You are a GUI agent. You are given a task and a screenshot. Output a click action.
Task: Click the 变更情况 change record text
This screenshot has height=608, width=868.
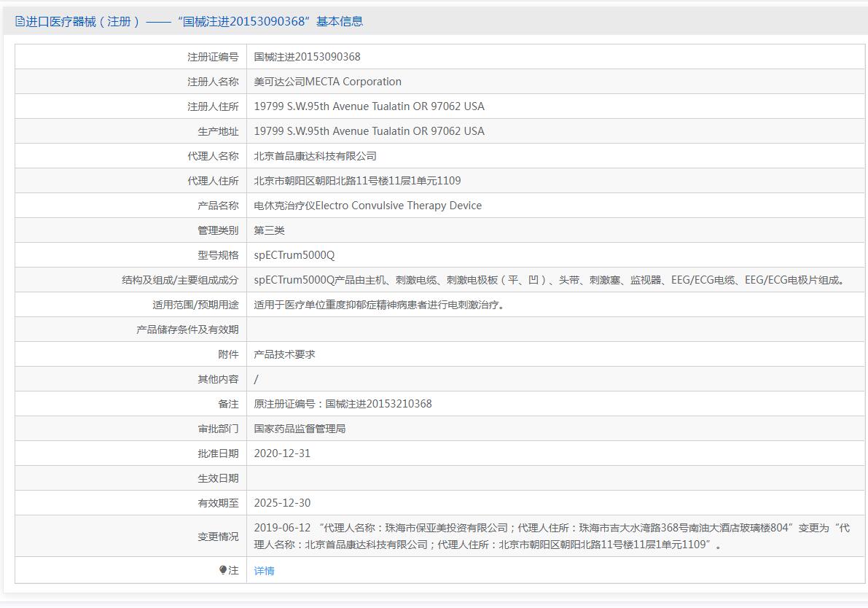[x=552, y=536]
